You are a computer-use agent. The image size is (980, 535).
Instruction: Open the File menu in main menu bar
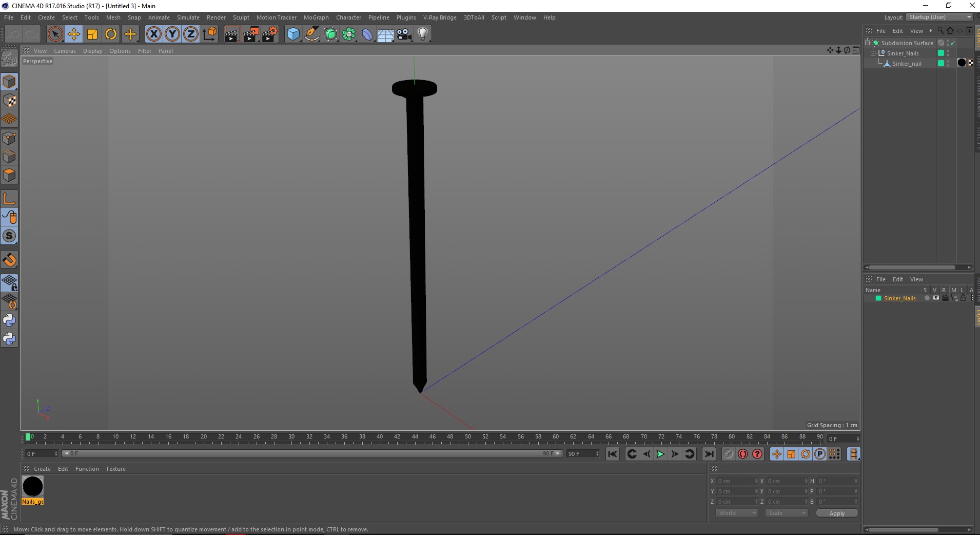click(9, 17)
